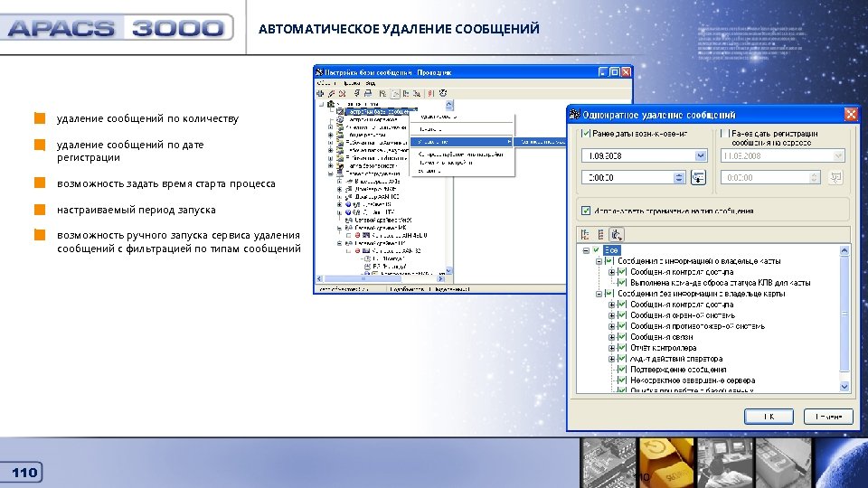The height and width of the screenshot is (488, 868).
Task: Uncheck 'Использовать ограничение на тип сообщения'
Action: [x=586, y=211]
